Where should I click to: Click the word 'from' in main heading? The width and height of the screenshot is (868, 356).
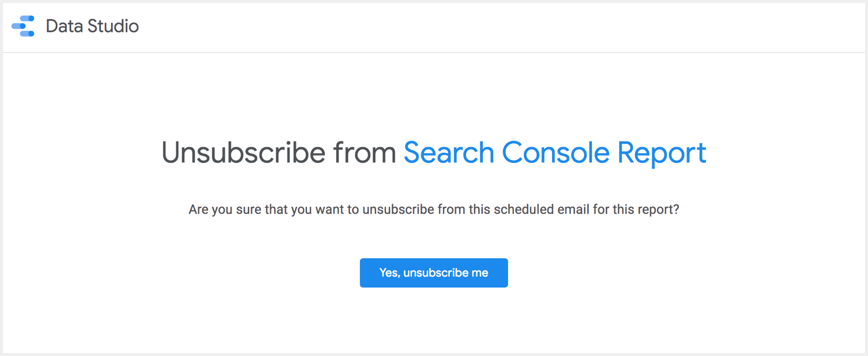pos(365,153)
